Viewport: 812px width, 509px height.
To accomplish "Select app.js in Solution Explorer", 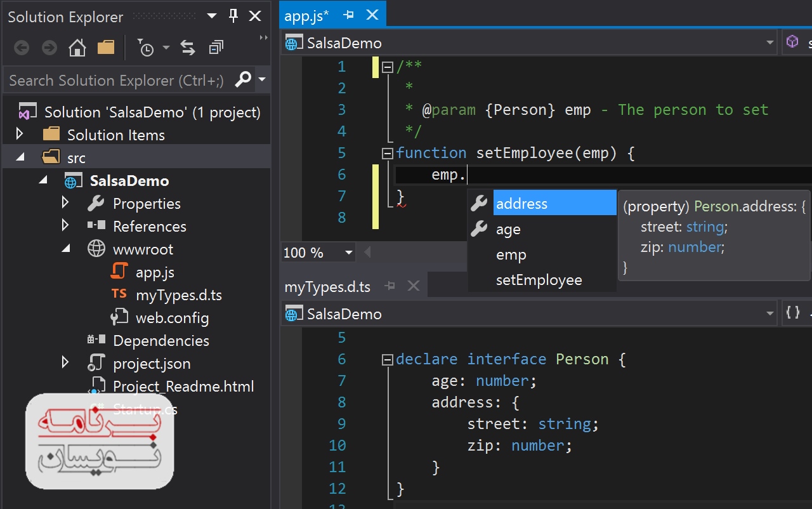I will (155, 272).
